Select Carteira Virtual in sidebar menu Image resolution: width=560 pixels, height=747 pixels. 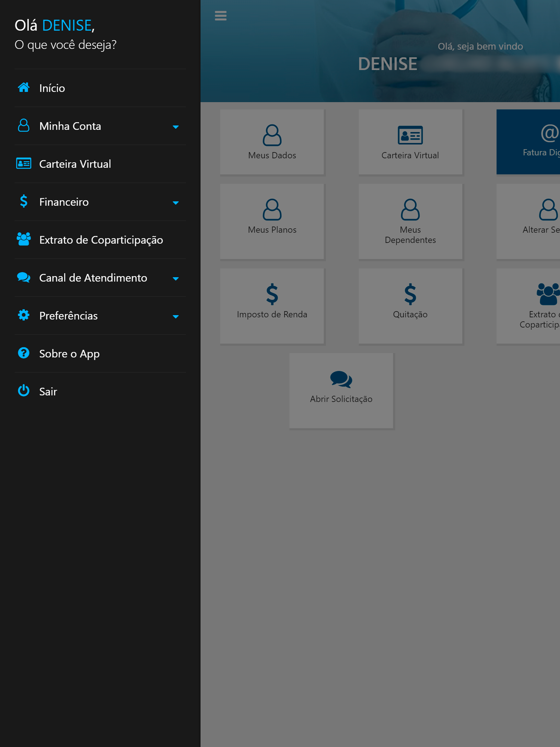(x=75, y=164)
